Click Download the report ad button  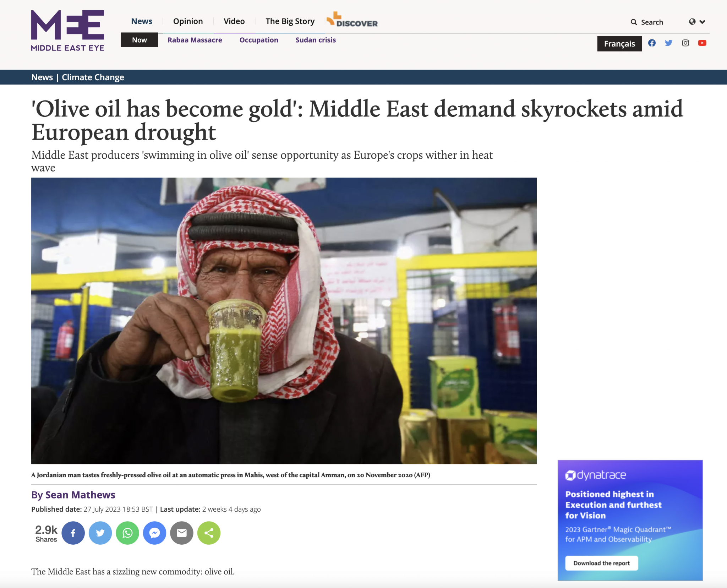point(601,563)
